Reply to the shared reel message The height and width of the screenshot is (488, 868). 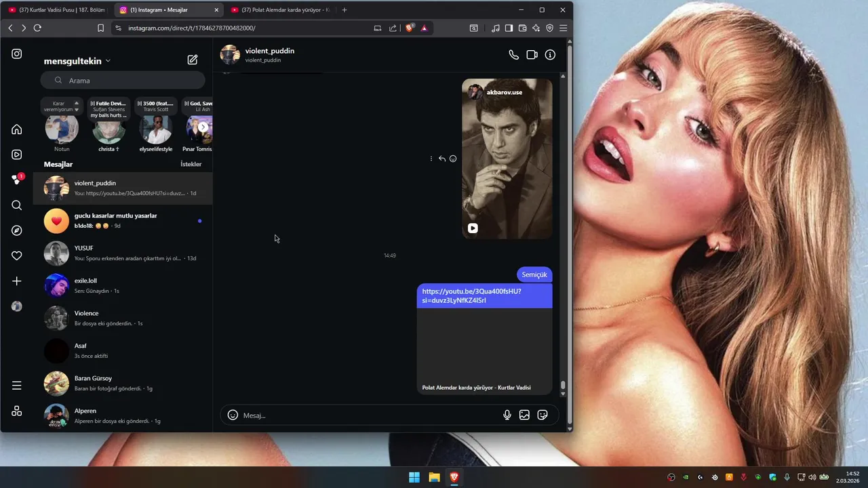[x=442, y=159]
